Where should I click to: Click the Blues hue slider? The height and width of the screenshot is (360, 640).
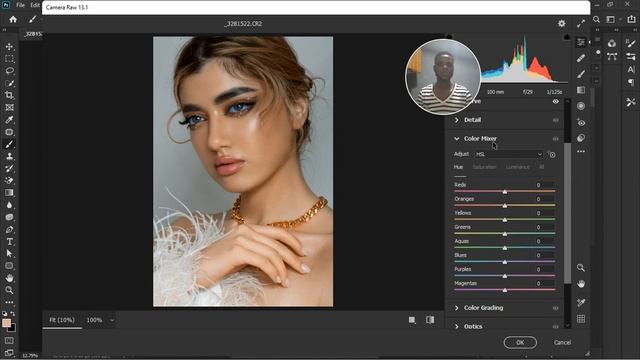tap(504, 262)
